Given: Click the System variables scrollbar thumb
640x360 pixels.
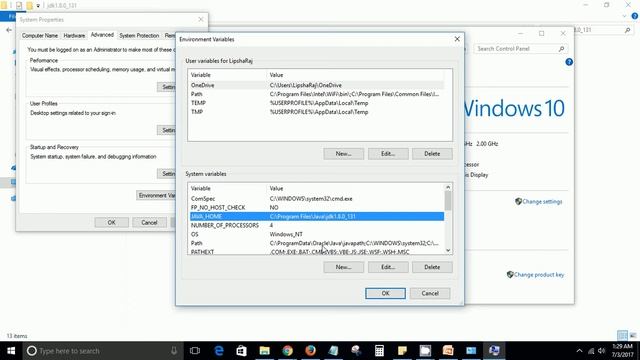Looking at the screenshot, I should click(x=448, y=201).
